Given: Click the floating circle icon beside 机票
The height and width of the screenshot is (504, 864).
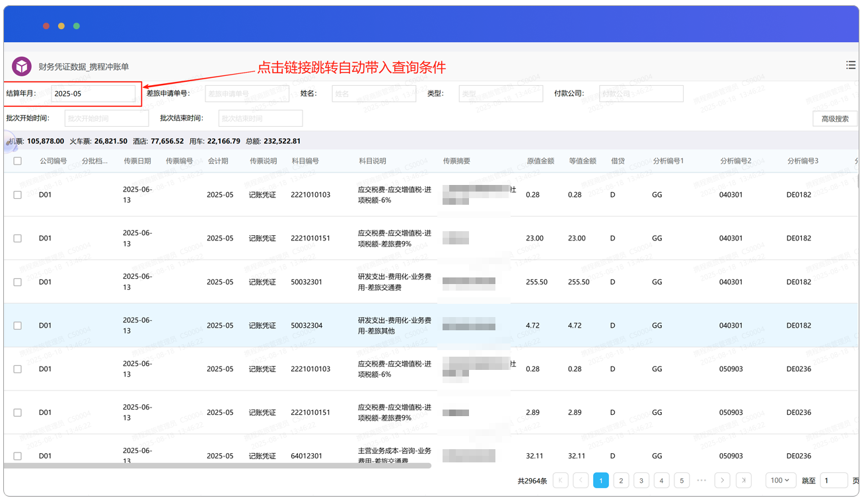Looking at the screenshot, I should click(10, 141).
